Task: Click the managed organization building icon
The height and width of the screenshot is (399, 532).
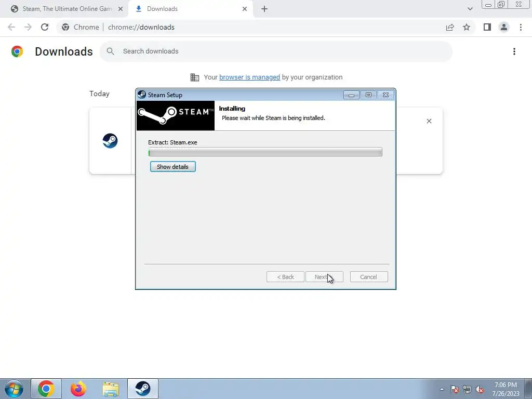Action: tap(195, 77)
